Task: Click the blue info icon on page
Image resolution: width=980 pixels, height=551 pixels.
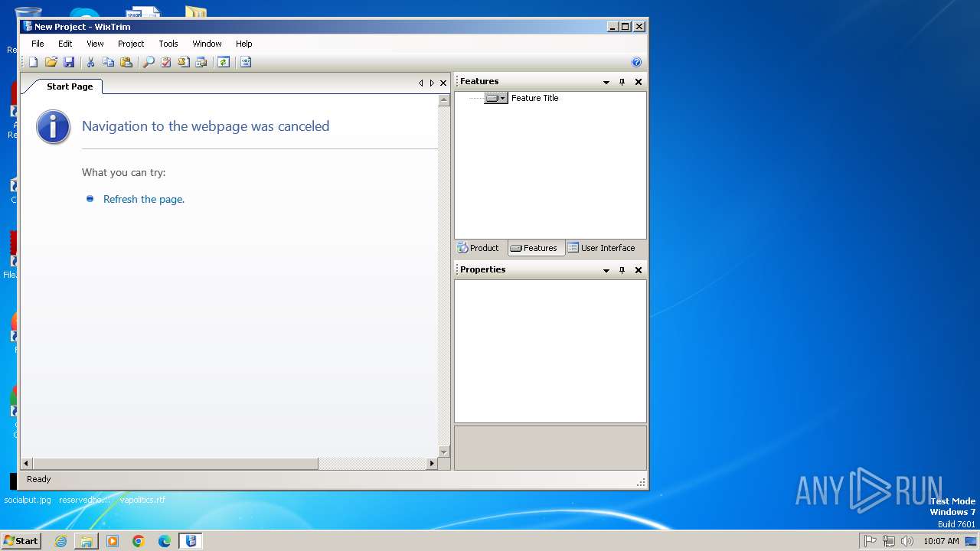Action: (x=53, y=126)
